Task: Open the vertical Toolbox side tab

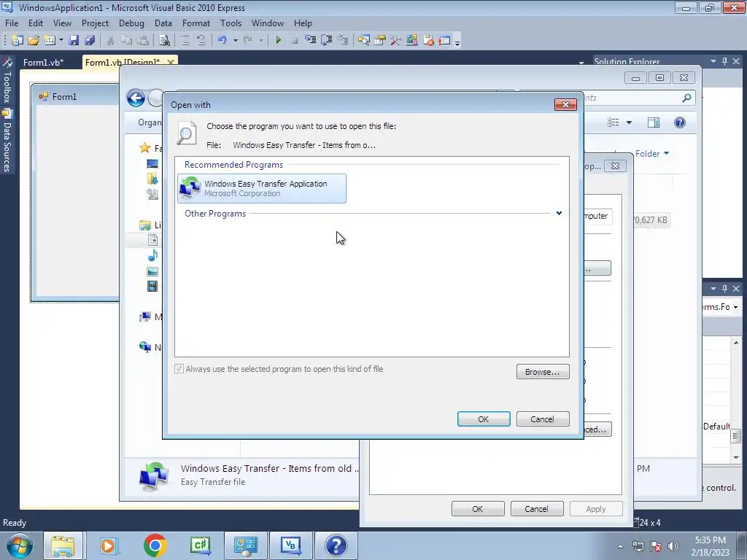Action: pyautogui.click(x=7, y=81)
